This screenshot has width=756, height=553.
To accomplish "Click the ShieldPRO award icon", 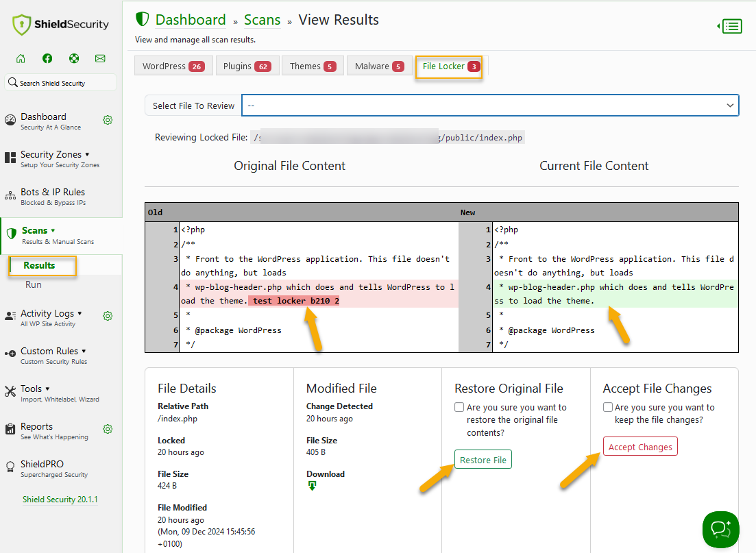I will pos(10,467).
